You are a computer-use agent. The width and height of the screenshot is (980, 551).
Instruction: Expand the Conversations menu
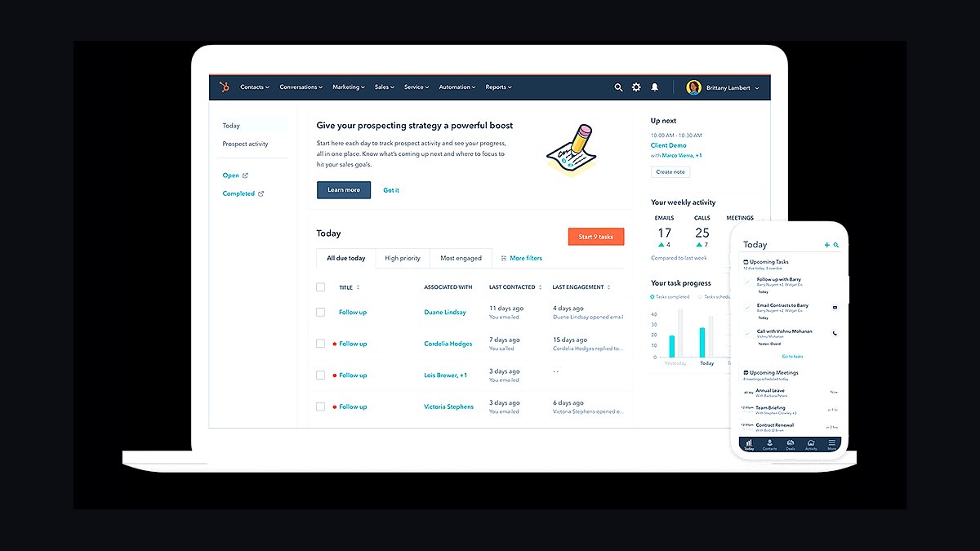301,87
